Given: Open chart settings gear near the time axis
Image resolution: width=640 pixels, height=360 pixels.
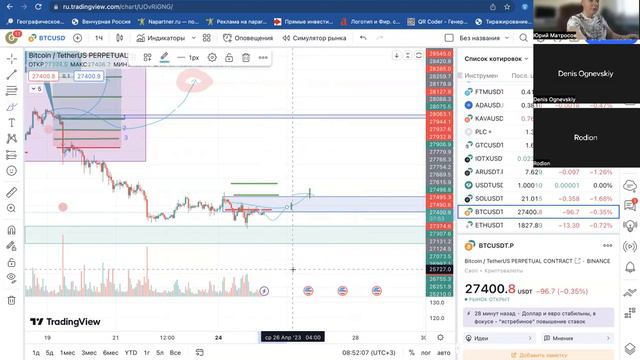Looking at the screenshot, I should [x=440, y=338].
